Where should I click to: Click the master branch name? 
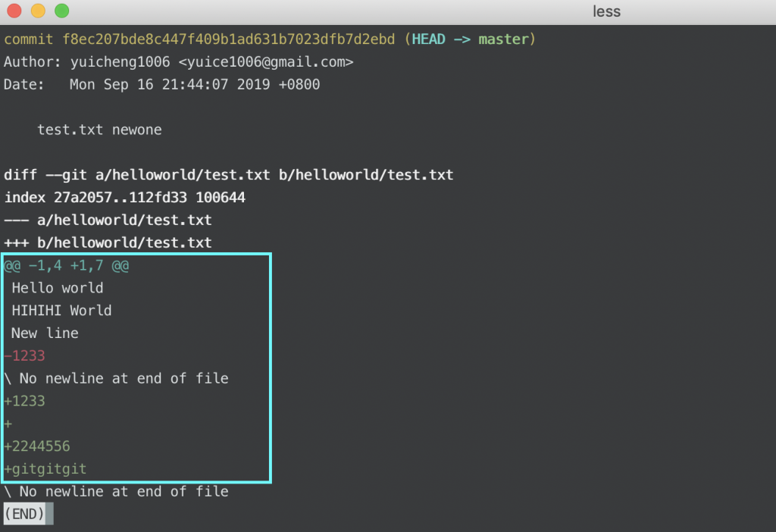coord(503,39)
